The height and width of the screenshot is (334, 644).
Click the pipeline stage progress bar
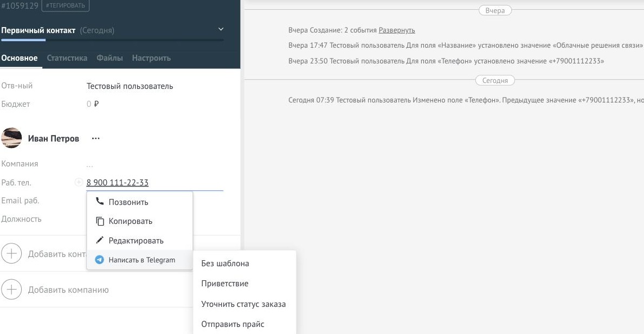113,40
